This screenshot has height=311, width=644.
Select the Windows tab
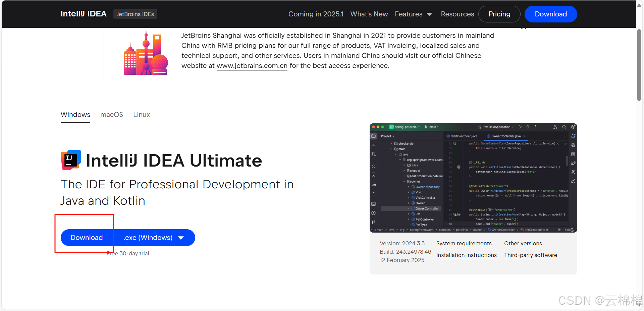point(75,115)
